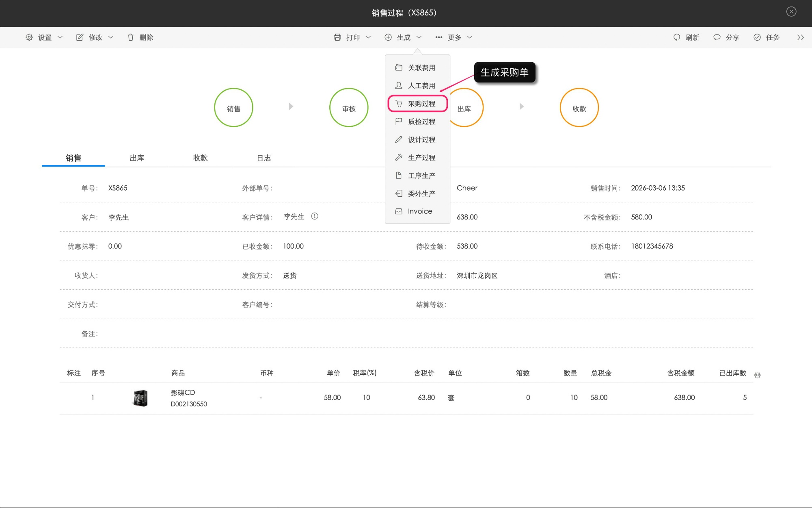
Task: Close the sales process dialog
Action: (x=791, y=12)
